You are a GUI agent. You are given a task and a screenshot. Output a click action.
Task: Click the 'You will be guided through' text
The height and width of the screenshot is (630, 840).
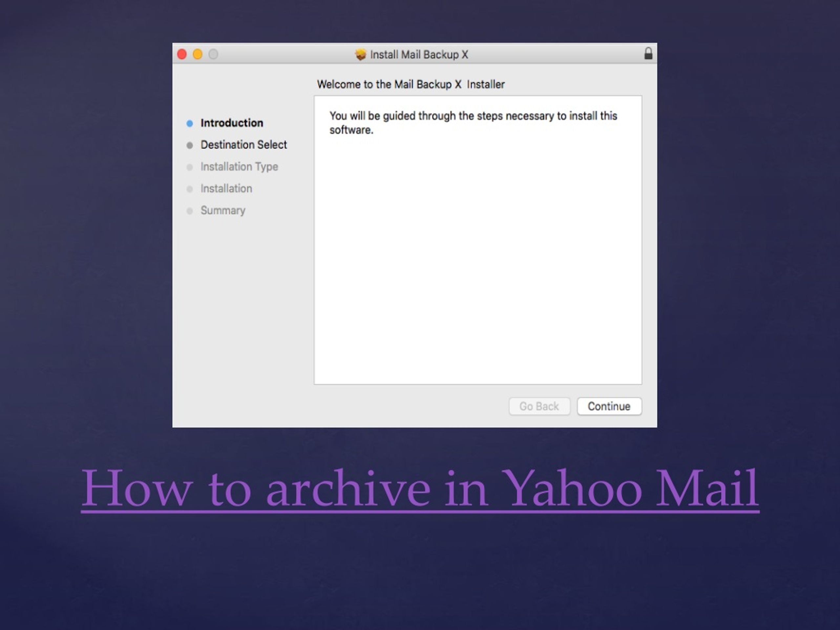click(x=473, y=123)
